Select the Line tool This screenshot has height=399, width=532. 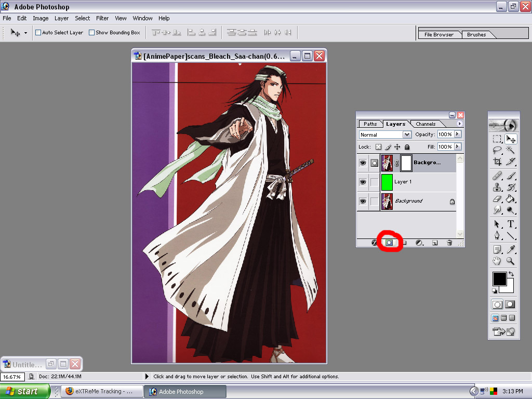(x=510, y=235)
